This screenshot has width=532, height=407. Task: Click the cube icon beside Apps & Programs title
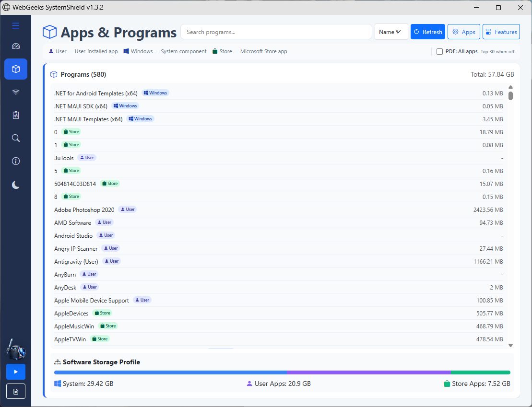coord(49,32)
